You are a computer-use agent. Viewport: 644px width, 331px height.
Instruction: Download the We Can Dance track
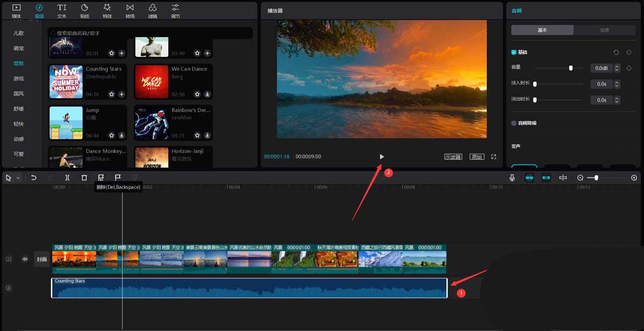[x=207, y=94]
